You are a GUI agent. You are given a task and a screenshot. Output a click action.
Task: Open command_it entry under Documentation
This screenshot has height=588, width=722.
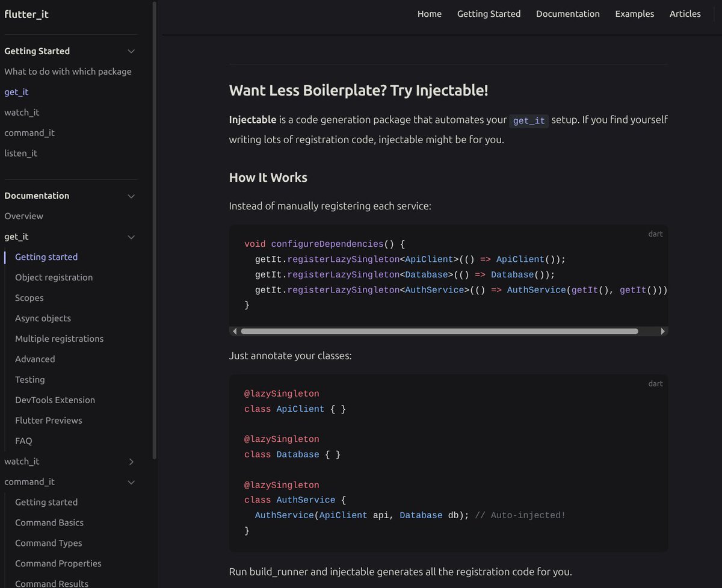pyautogui.click(x=29, y=482)
